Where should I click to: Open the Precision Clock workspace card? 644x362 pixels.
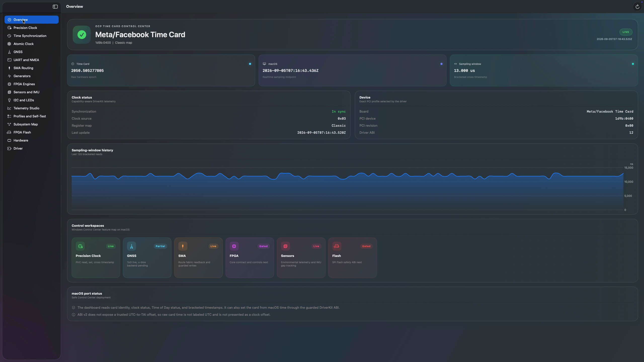(x=96, y=258)
